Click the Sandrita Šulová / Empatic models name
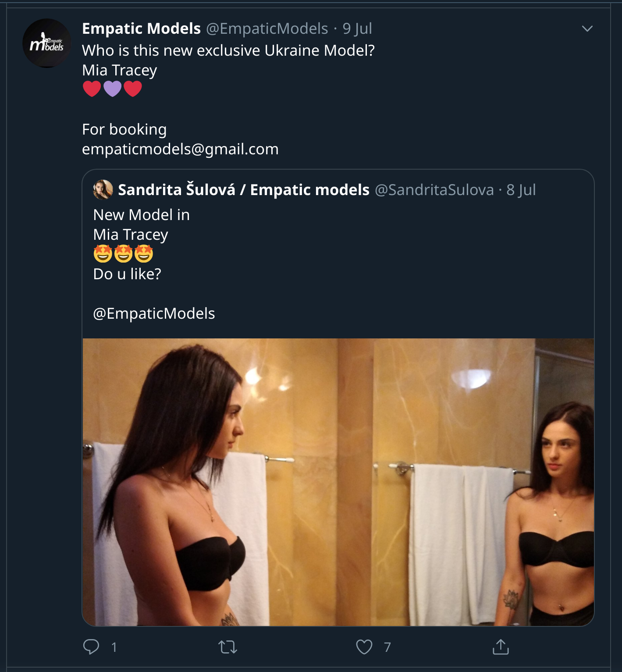The height and width of the screenshot is (672, 622). tap(244, 189)
